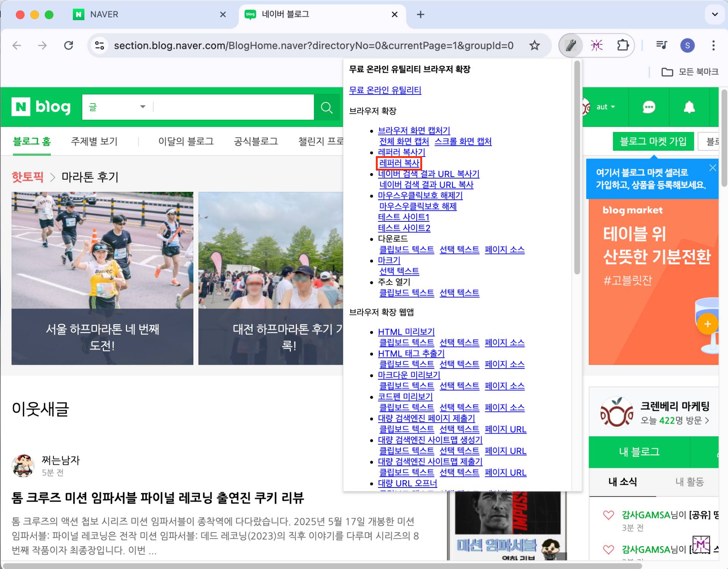Viewport: 728px width, 569px height.
Task: Open the Chrome profile avatar S
Action: pos(687,45)
